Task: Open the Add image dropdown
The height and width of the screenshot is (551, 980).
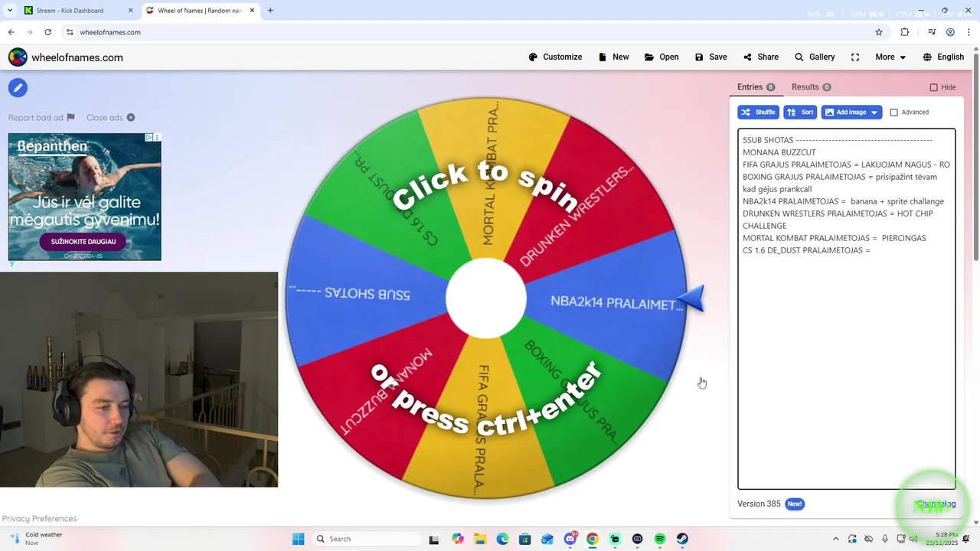Action: (x=851, y=112)
